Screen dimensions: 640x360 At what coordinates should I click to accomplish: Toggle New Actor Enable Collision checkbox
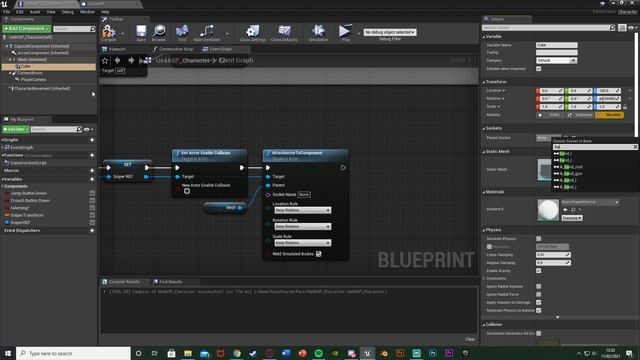point(187,191)
